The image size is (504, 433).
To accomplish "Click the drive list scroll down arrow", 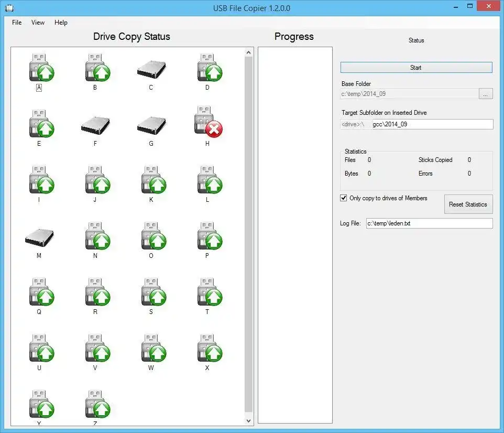I will pyautogui.click(x=248, y=421).
